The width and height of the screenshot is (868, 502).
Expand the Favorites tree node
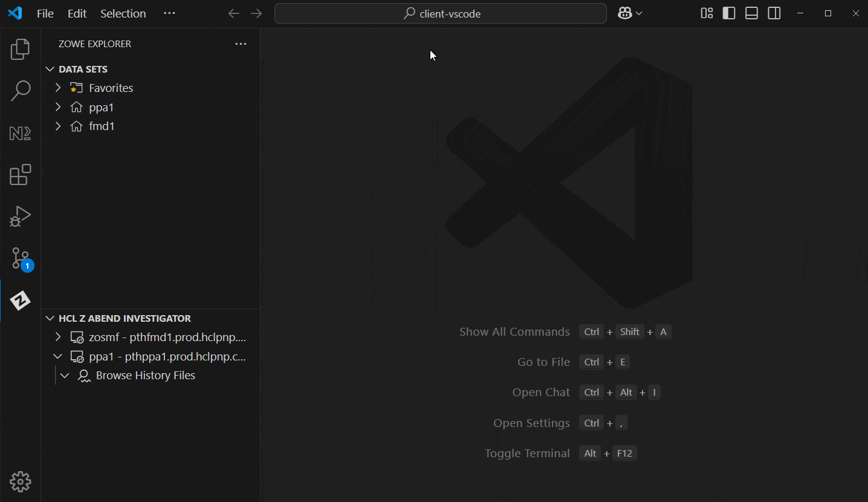point(58,88)
